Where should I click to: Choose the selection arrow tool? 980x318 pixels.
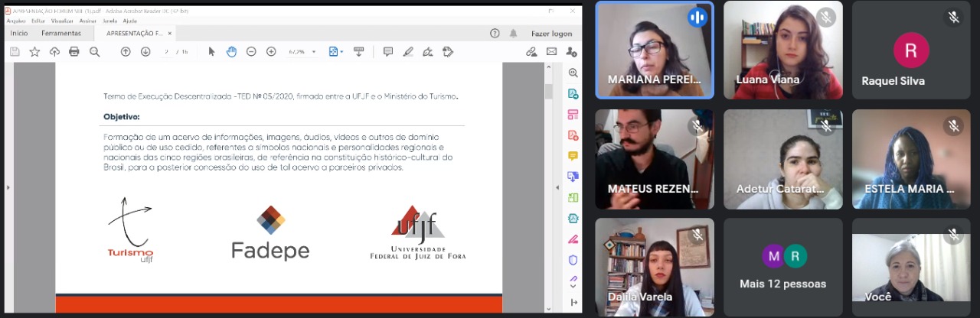(x=212, y=51)
